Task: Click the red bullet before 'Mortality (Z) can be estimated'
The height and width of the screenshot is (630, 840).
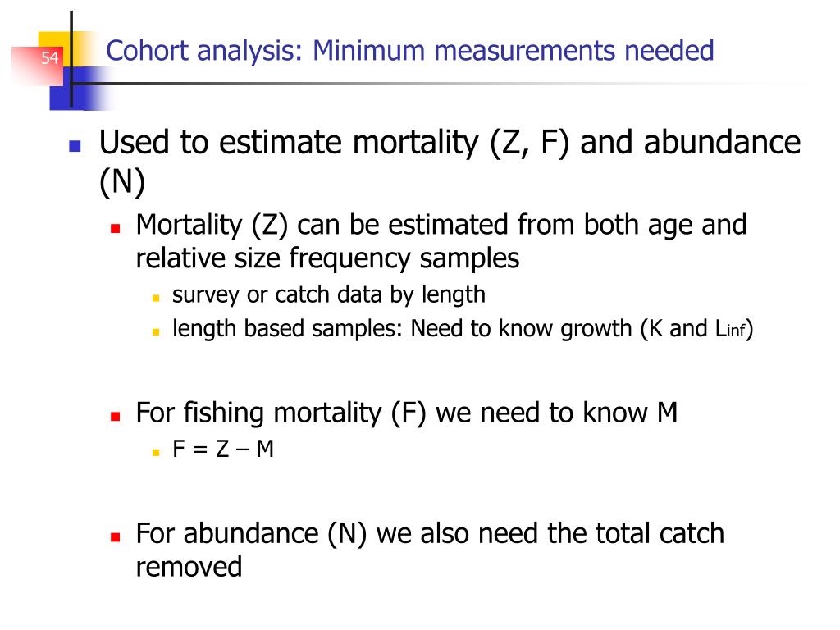Action: point(115,229)
